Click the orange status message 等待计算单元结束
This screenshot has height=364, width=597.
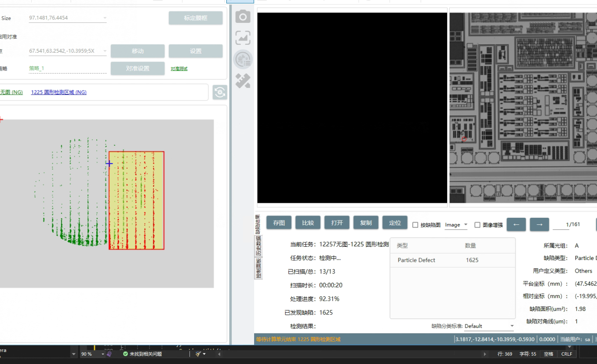coord(298,339)
